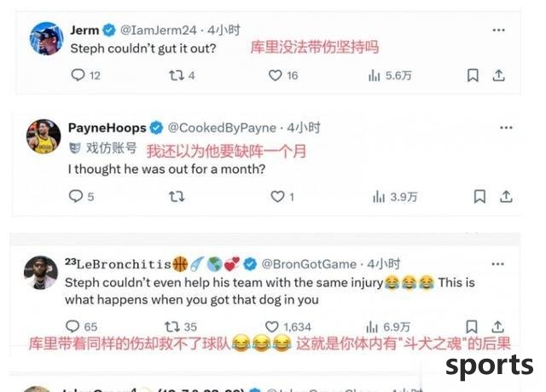Open more menu on PayneHoops tweet
Image resolution: width=546 pixels, height=392 pixels.
[506, 128]
